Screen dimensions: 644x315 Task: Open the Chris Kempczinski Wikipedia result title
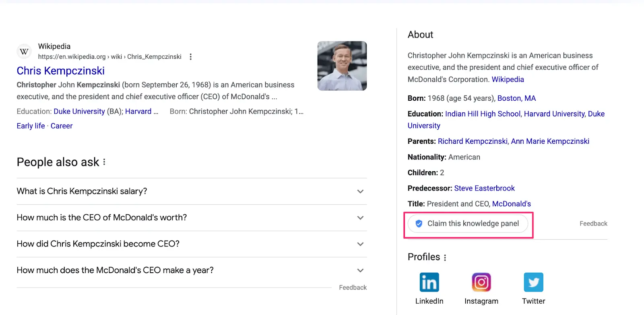[61, 71]
